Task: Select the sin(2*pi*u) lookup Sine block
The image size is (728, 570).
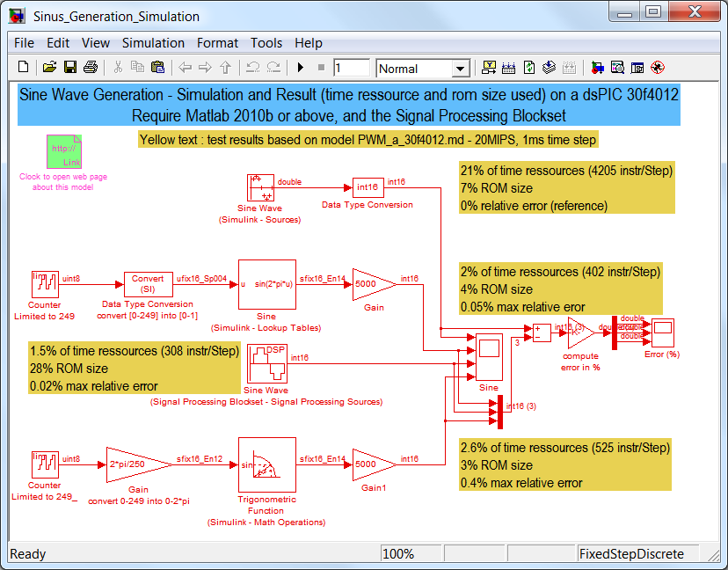Action: (x=267, y=284)
